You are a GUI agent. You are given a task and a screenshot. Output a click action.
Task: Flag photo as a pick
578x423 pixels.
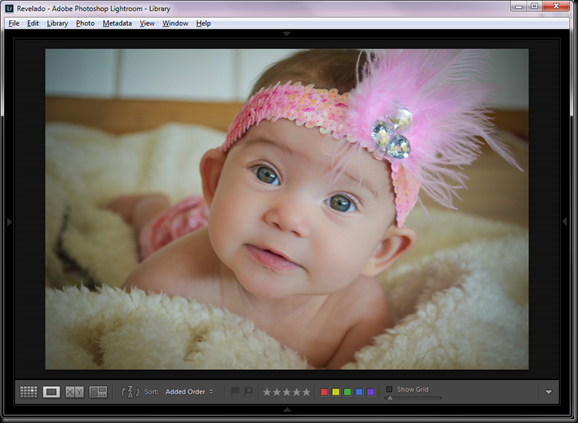tap(235, 391)
